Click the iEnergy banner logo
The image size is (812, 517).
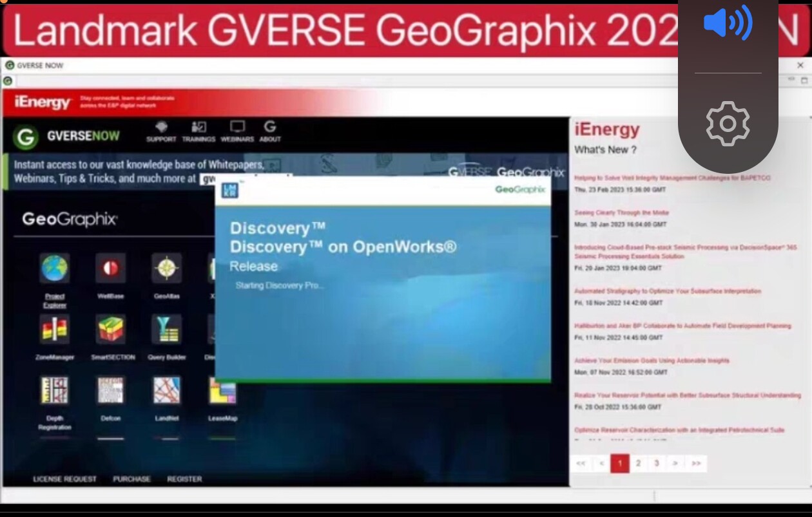[x=43, y=102]
